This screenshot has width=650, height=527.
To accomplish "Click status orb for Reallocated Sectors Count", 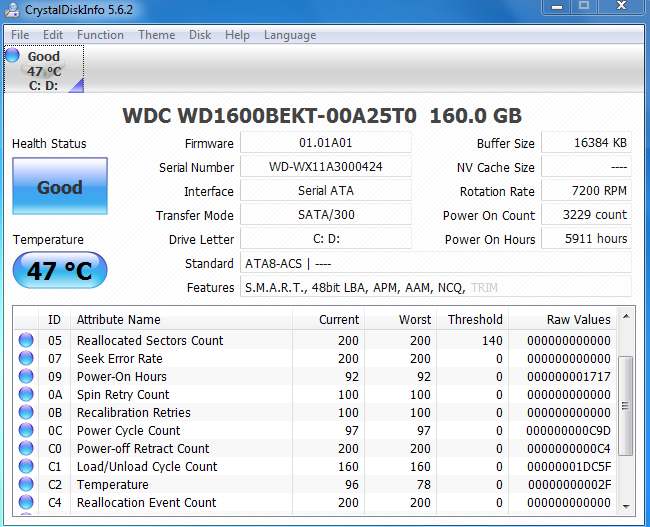I will pyautogui.click(x=26, y=340).
